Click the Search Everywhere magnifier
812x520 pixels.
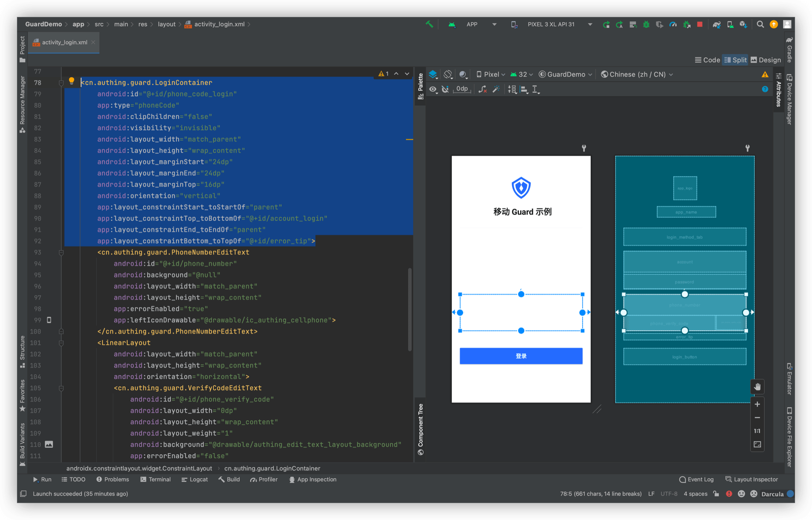tap(760, 25)
